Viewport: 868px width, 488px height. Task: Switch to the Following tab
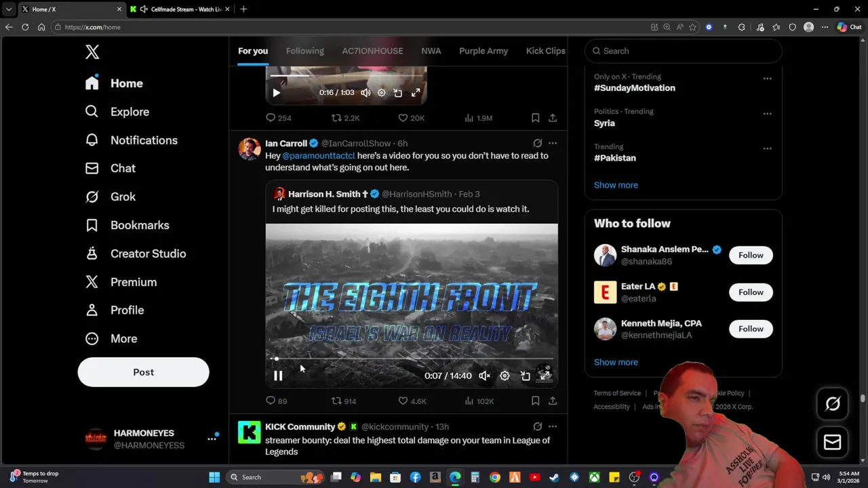pyautogui.click(x=305, y=51)
